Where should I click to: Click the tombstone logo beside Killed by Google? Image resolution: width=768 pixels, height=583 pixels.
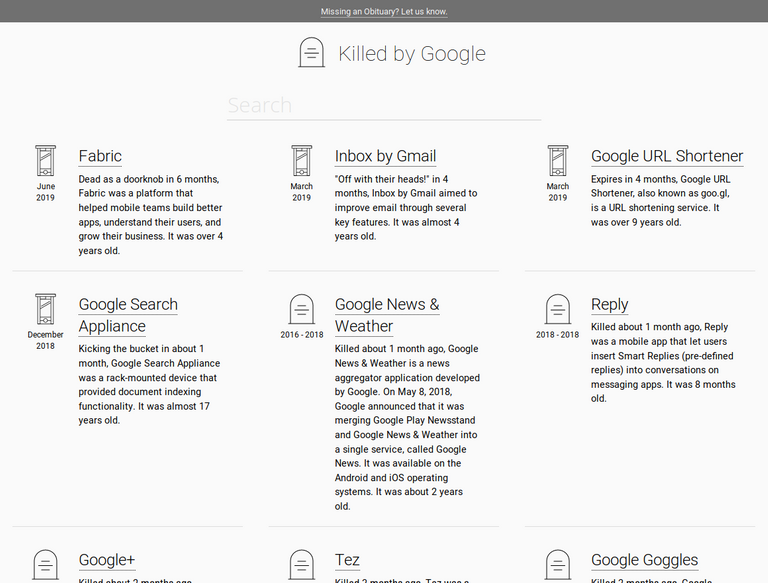click(x=312, y=52)
